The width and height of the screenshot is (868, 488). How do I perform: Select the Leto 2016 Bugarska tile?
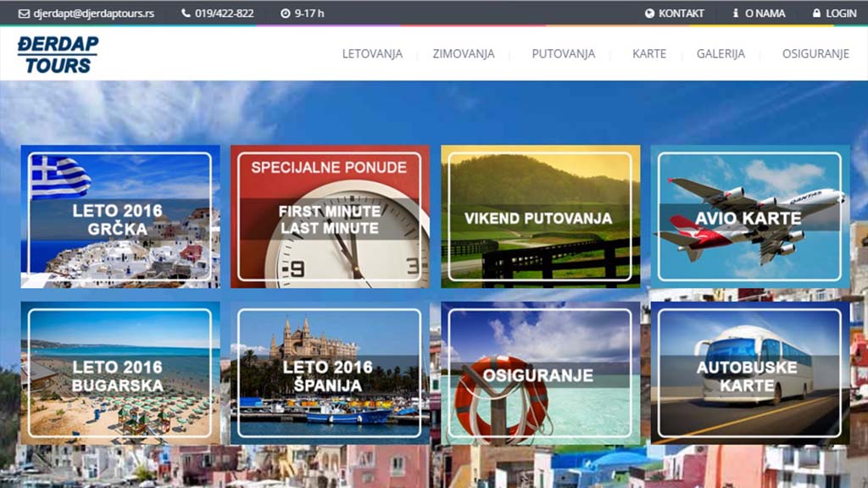coord(120,373)
